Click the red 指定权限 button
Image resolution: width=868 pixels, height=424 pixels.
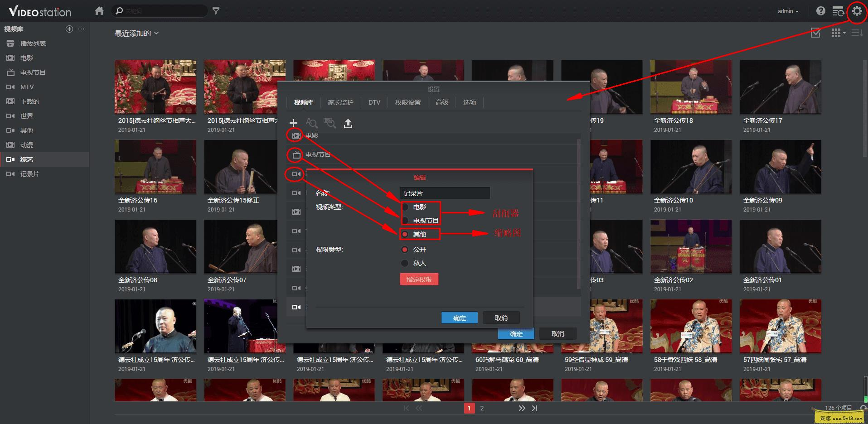tap(419, 279)
